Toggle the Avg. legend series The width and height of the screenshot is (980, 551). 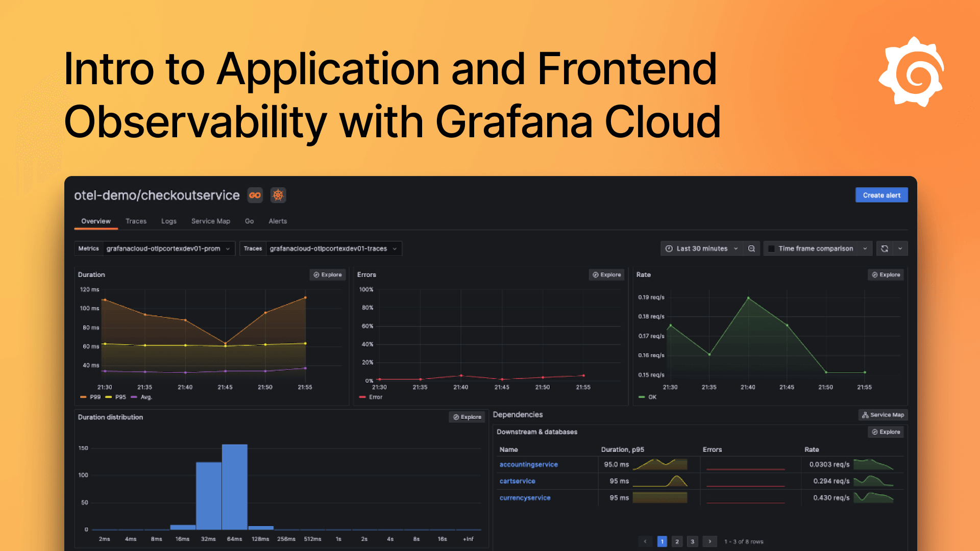coord(142,397)
